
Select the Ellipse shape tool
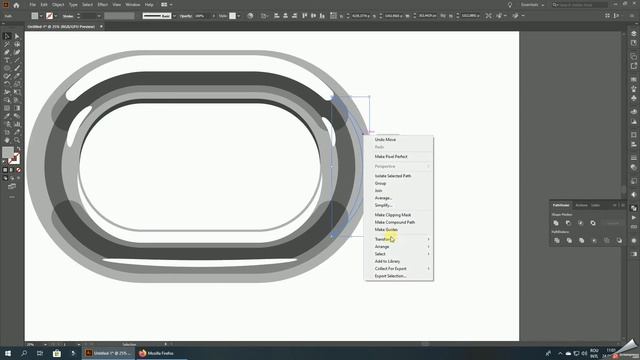coord(7,68)
